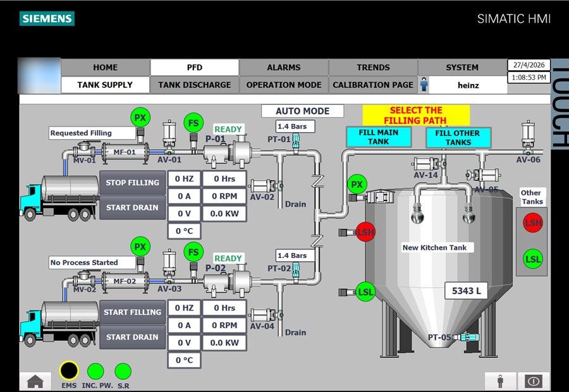Click the green LSL indicator on main tank
Screen dimensions: 569x392
point(365,292)
